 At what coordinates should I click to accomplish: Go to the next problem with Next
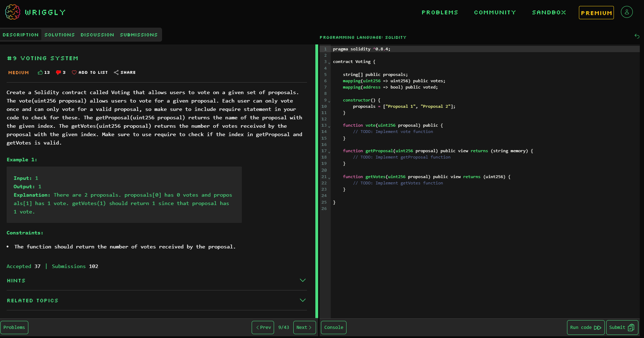304,328
